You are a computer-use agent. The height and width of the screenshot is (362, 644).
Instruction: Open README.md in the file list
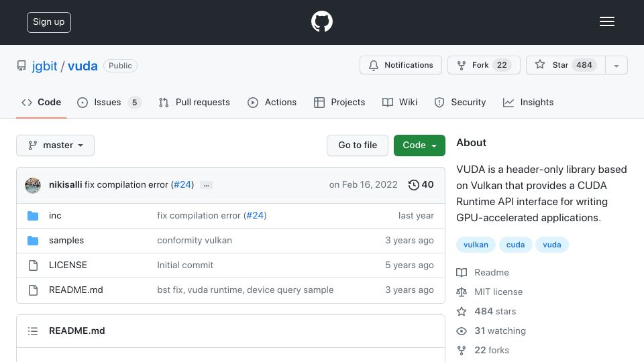(x=76, y=290)
